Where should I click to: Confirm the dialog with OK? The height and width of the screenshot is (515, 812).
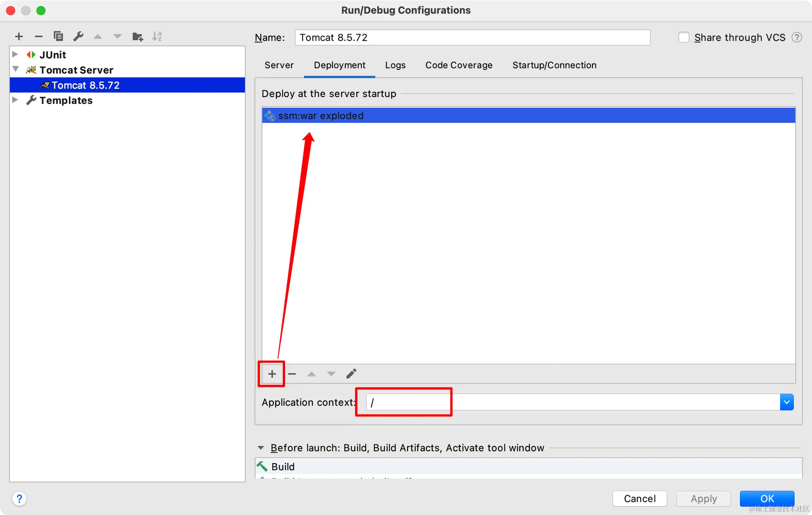(x=767, y=498)
